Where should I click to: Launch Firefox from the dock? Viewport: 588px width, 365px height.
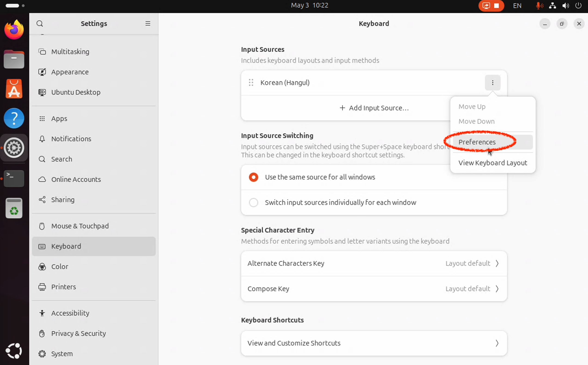click(14, 30)
